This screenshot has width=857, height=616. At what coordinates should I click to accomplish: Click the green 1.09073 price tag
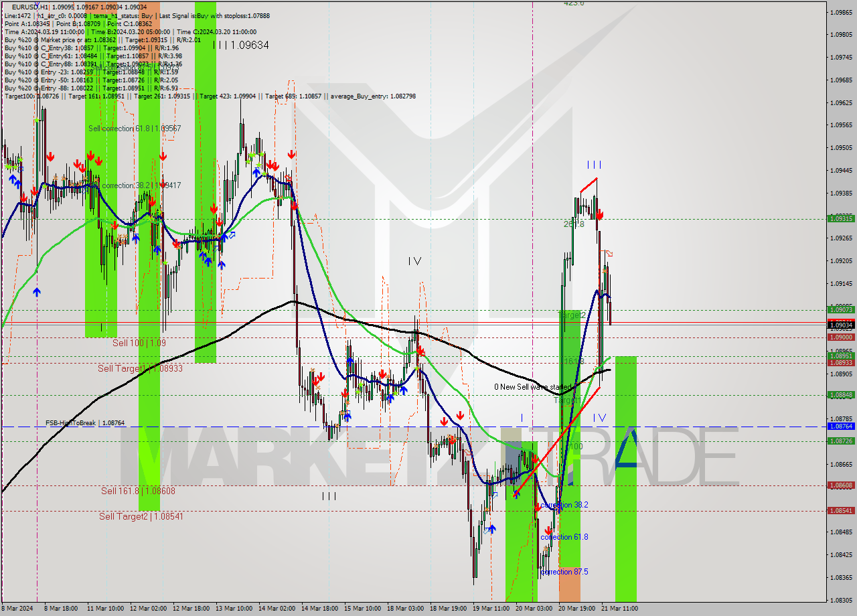coord(841,309)
